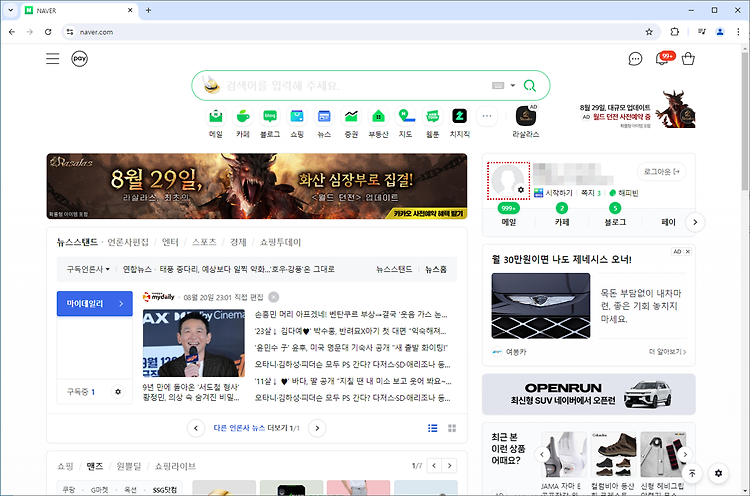Select the 언론사편집 tab
750x496 pixels.
coord(128,242)
